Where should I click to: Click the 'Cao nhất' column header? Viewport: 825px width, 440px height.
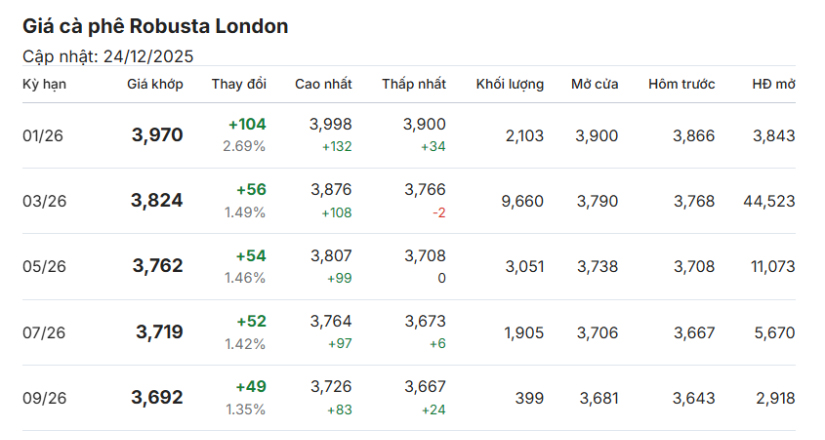tap(323, 84)
